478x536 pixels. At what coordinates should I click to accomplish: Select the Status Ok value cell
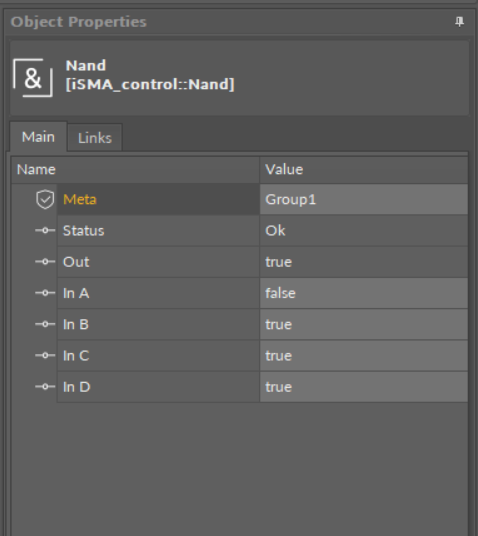(363, 231)
